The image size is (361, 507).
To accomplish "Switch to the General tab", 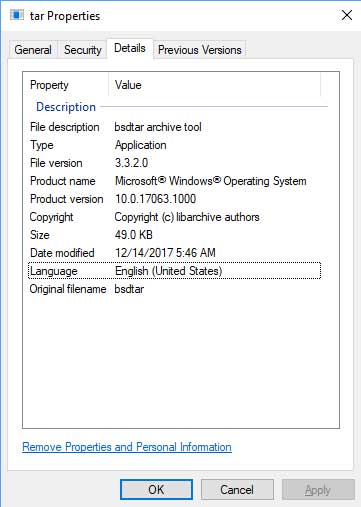I will 33,50.
